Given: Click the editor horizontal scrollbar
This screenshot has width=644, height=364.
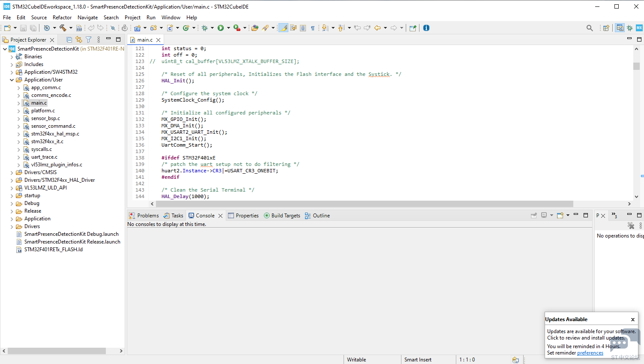Looking at the screenshot, I should (363, 204).
